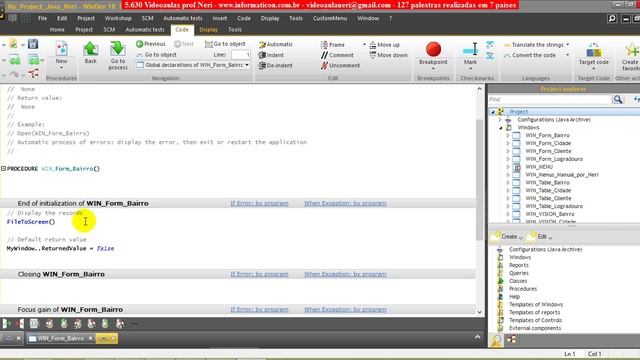
Task: Click the Mark checkmark icon
Action: 470,50
